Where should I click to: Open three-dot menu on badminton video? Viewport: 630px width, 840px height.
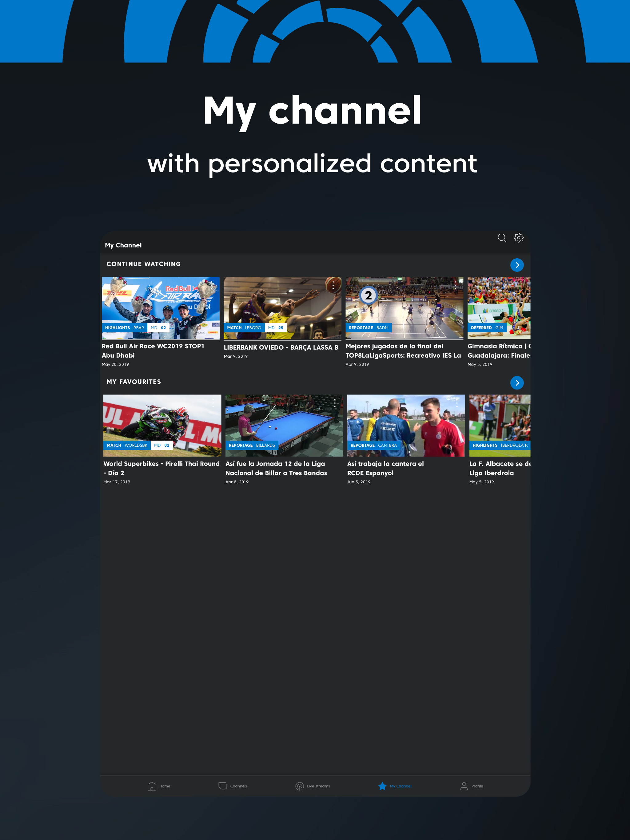(x=455, y=285)
